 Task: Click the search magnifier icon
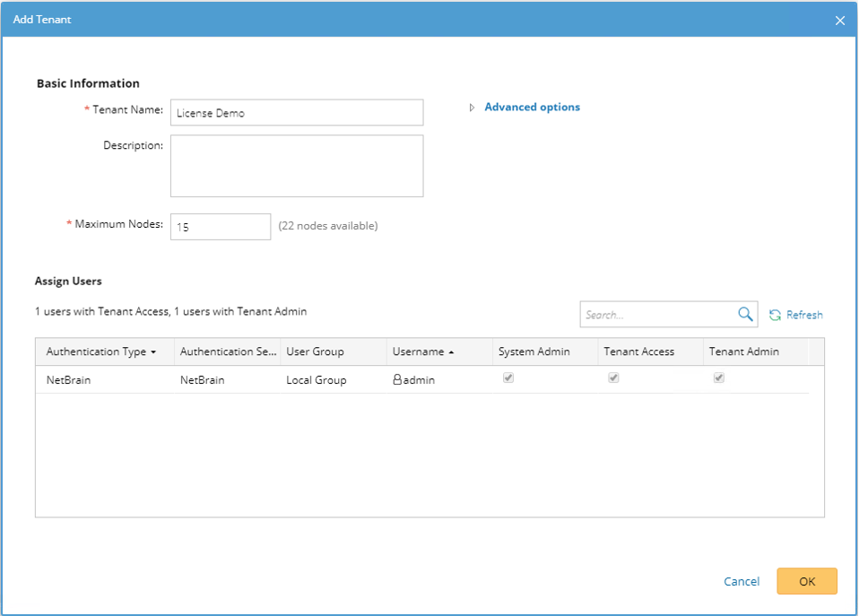click(x=745, y=314)
